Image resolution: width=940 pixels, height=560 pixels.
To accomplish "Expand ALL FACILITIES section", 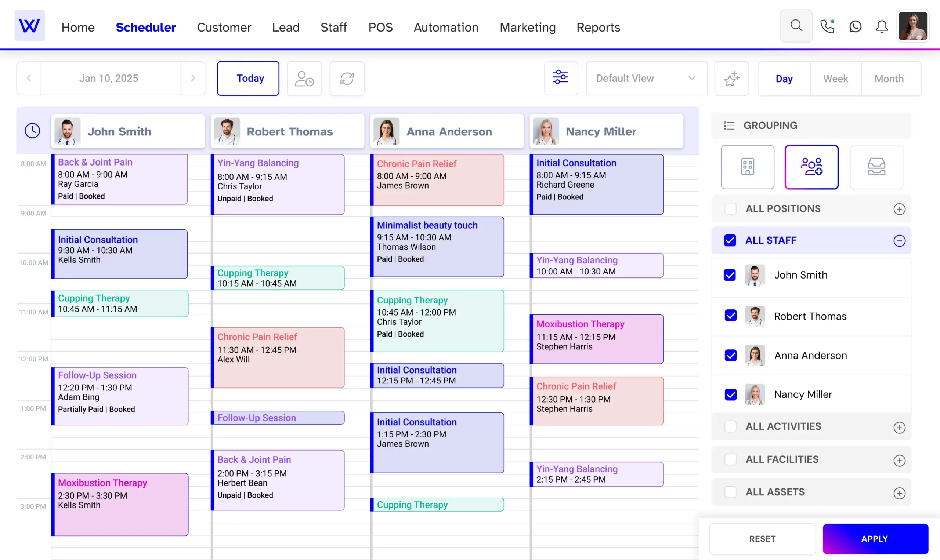I will tap(899, 460).
